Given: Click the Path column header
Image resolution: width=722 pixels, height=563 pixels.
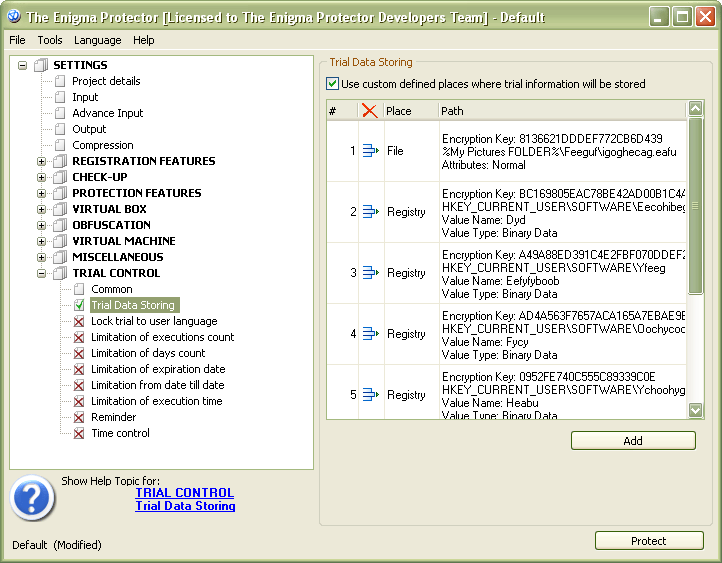Looking at the screenshot, I should point(562,110).
